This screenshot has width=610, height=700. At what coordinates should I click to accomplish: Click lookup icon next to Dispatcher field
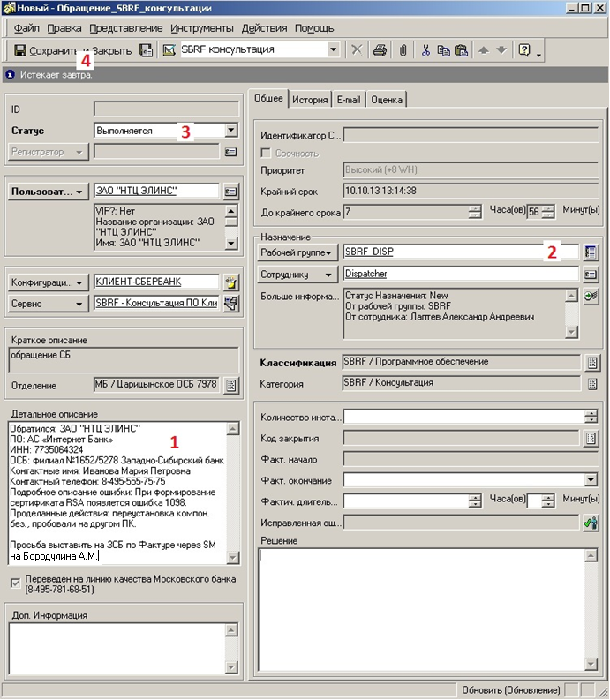[591, 274]
